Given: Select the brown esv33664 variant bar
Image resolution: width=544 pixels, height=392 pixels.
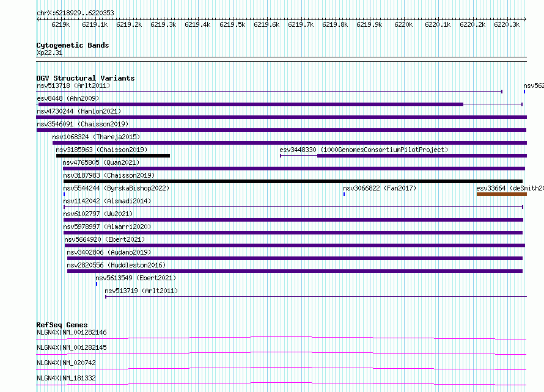Looking at the screenshot, I should [x=502, y=194].
